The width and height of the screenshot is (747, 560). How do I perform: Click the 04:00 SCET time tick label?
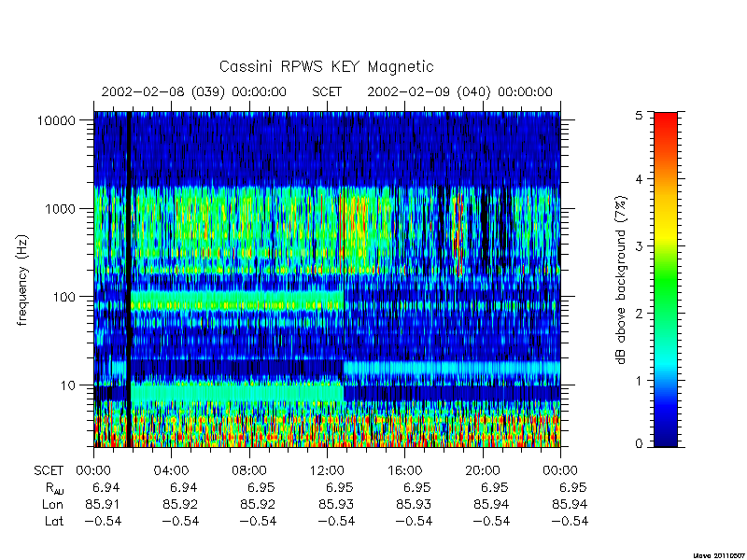tap(171, 470)
